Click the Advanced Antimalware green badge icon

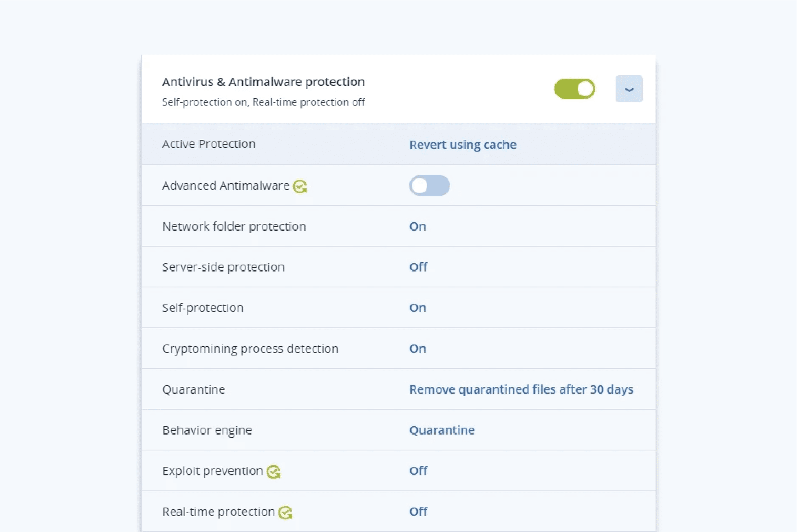tap(300, 186)
